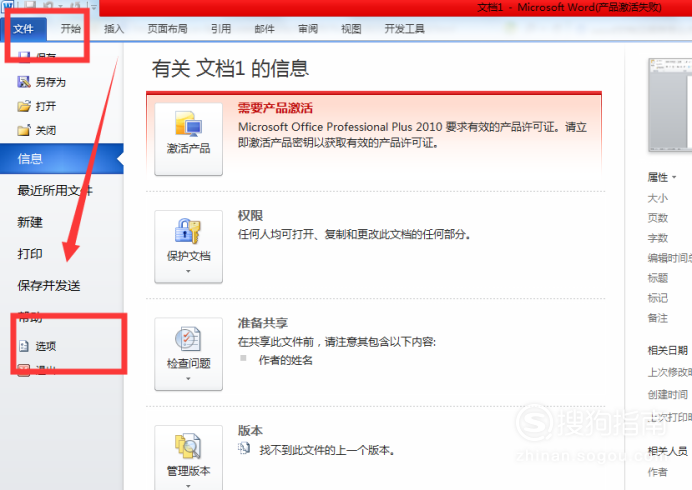Click the 打开 folder icon

click(24, 106)
